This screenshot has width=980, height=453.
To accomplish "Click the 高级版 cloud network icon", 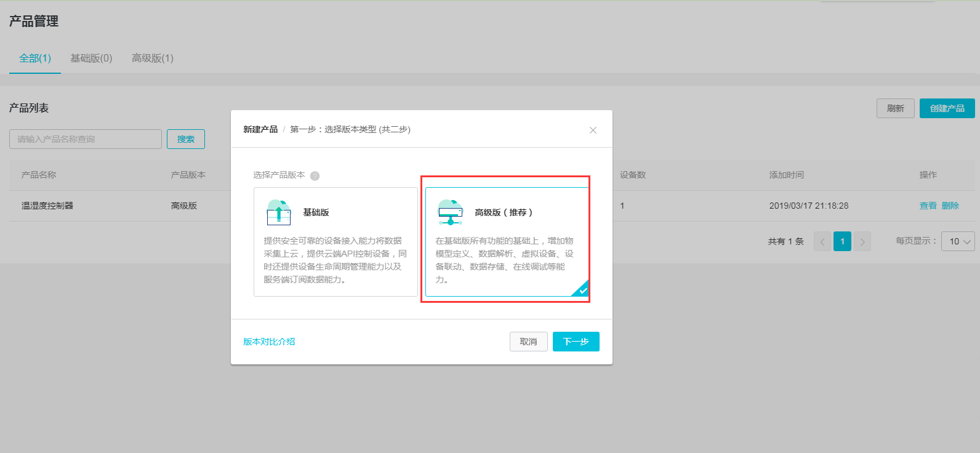I will point(451,212).
